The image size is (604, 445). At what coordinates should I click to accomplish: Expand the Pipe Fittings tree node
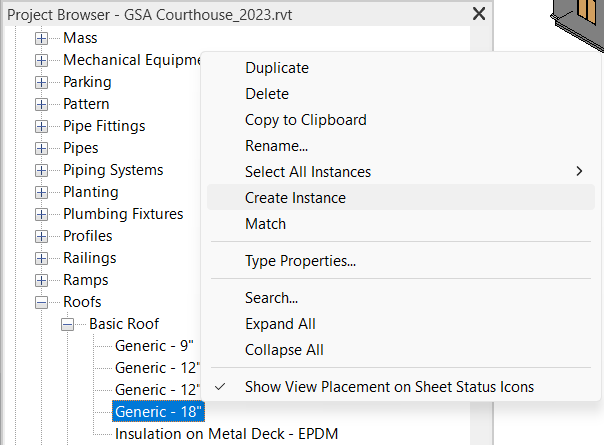click(x=42, y=126)
